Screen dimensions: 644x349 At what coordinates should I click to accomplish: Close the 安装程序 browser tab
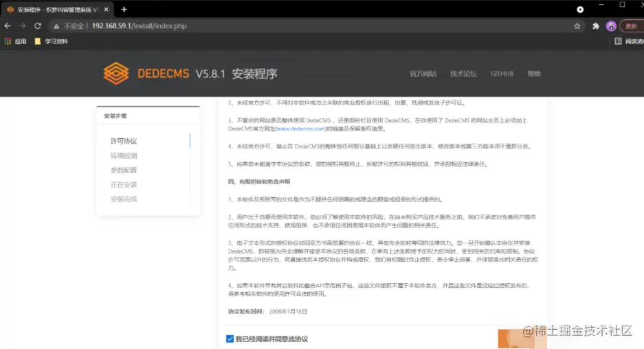107,9
